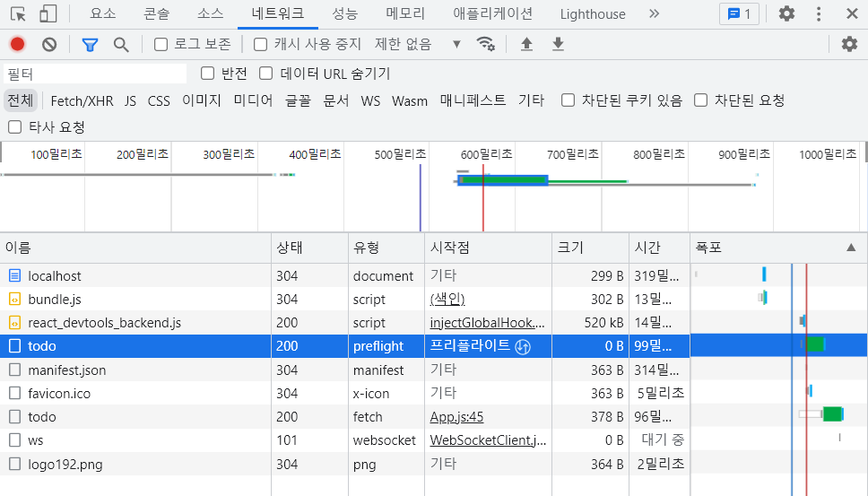Close the DevTools panel

point(852,13)
